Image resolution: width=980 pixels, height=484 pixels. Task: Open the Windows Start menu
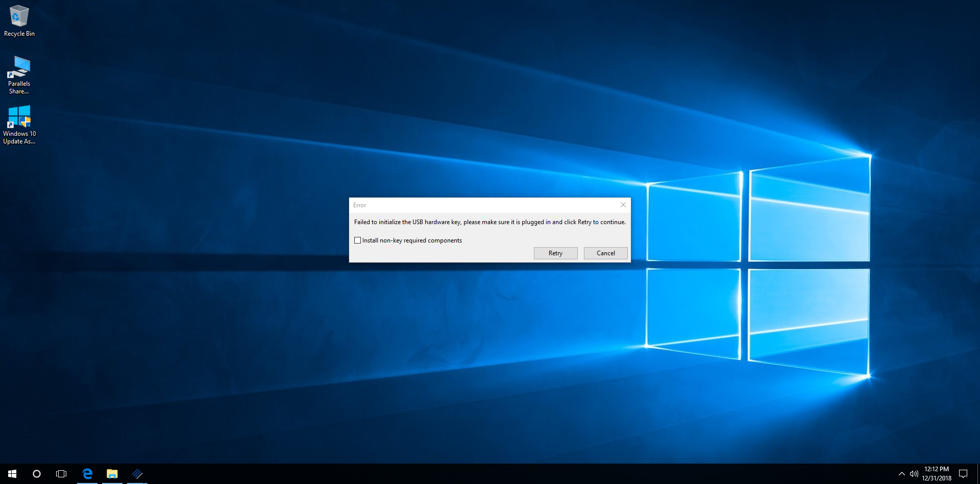[x=12, y=474]
